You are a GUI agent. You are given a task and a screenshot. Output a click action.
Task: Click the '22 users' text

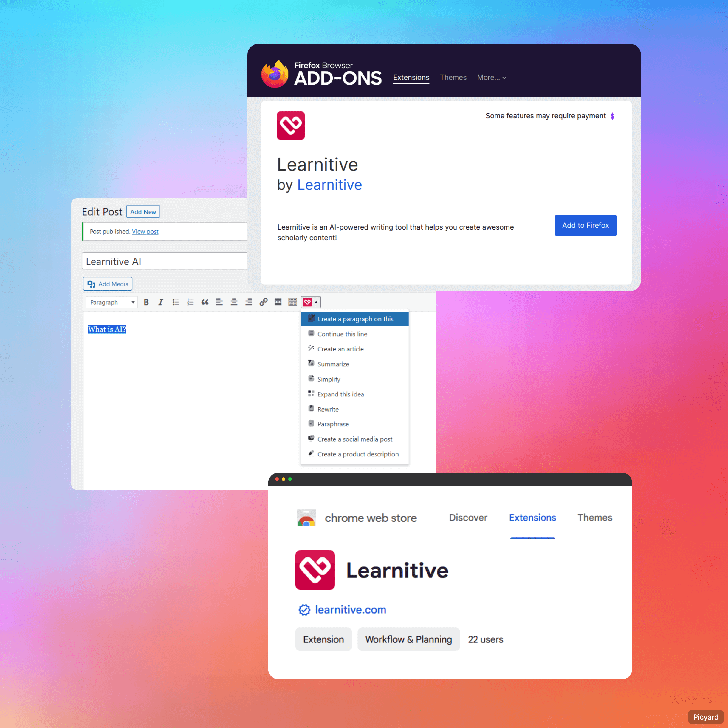[485, 639]
